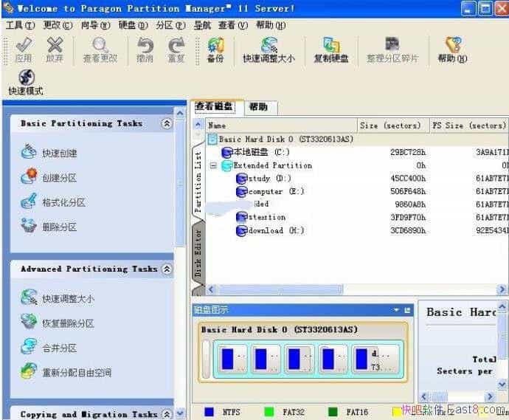
Task: Click the 撤消 (Undo) toolbar icon
Action: [x=145, y=49]
